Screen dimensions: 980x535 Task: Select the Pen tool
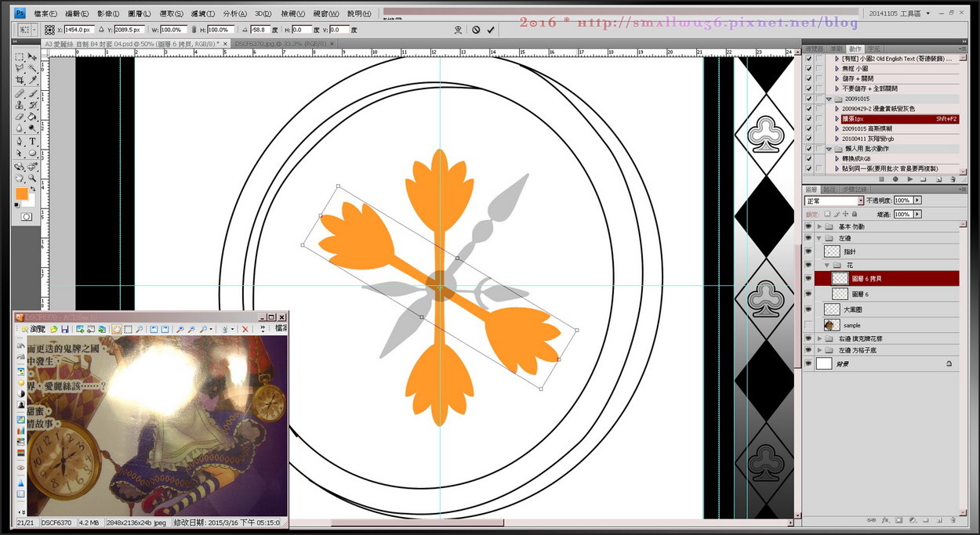coord(20,142)
